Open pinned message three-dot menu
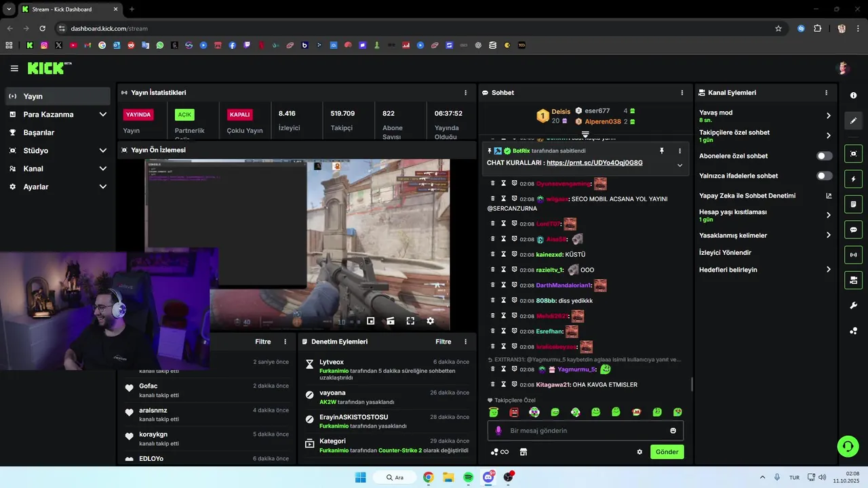This screenshot has height=488, width=868. coord(679,151)
